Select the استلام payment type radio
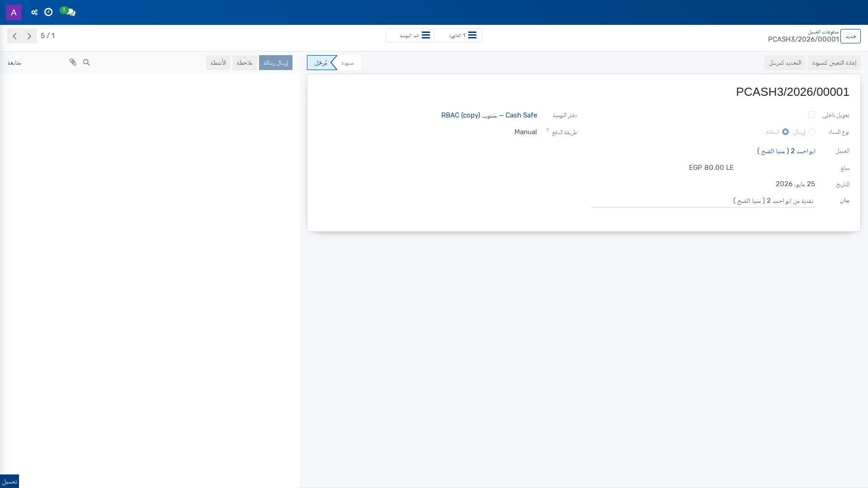Screen dimensions: 868x488 pos(785,132)
